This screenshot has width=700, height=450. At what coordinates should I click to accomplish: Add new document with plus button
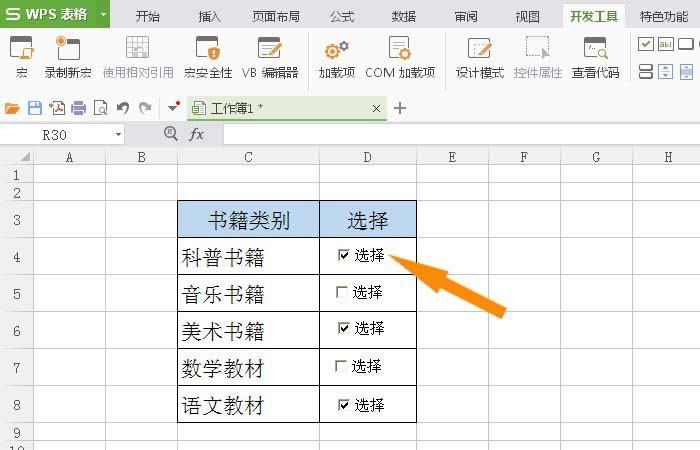[400, 108]
